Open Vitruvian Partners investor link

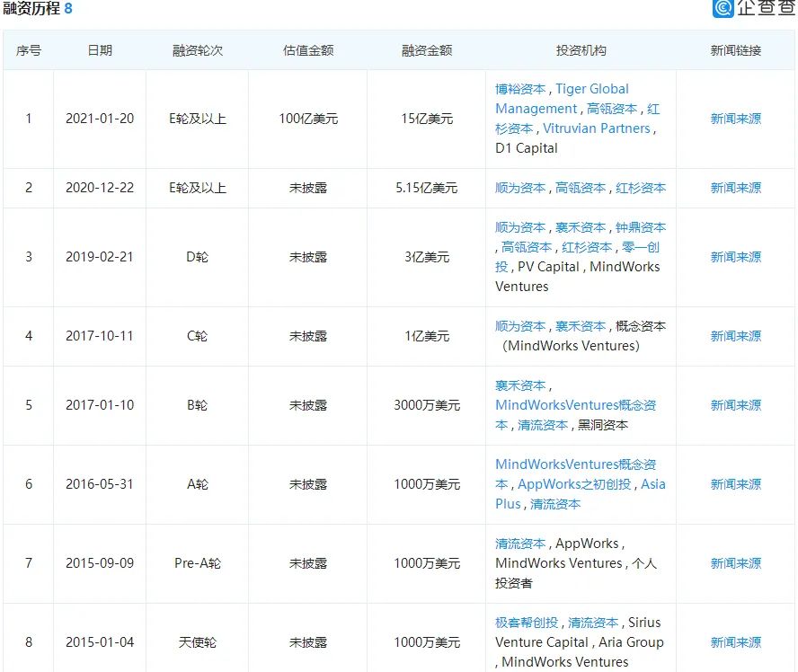pyautogui.click(x=597, y=128)
